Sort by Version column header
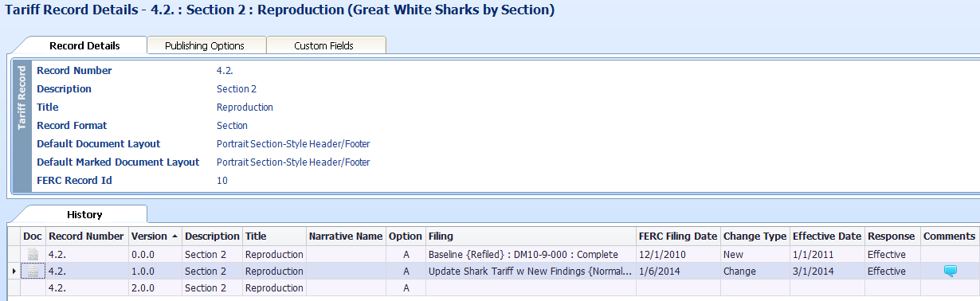The width and height of the screenshot is (980, 301). pos(155,236)
